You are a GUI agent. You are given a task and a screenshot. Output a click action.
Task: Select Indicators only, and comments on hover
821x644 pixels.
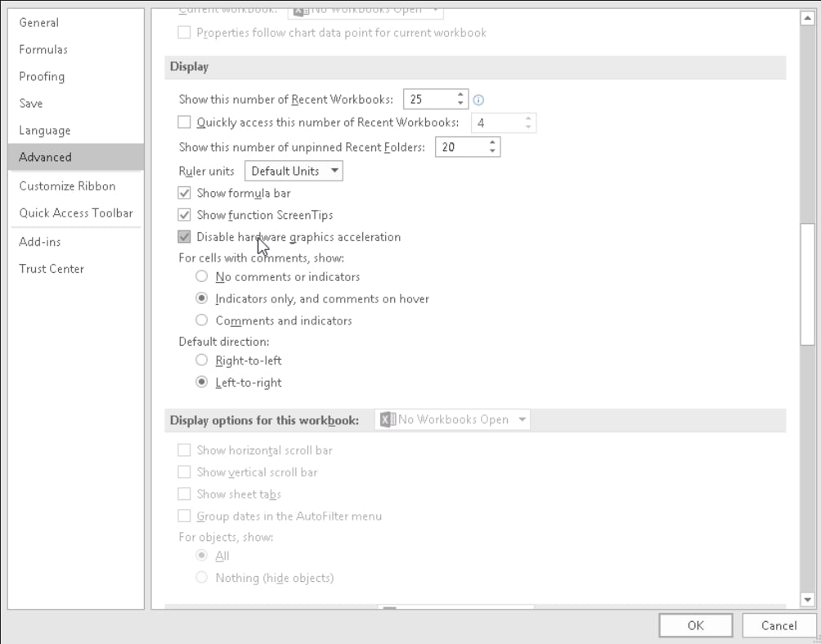click(202, 298)
